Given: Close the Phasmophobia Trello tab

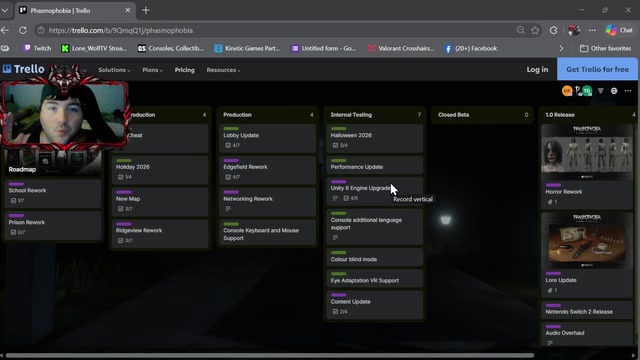Looking at the screenshot, I should (127, 10).
